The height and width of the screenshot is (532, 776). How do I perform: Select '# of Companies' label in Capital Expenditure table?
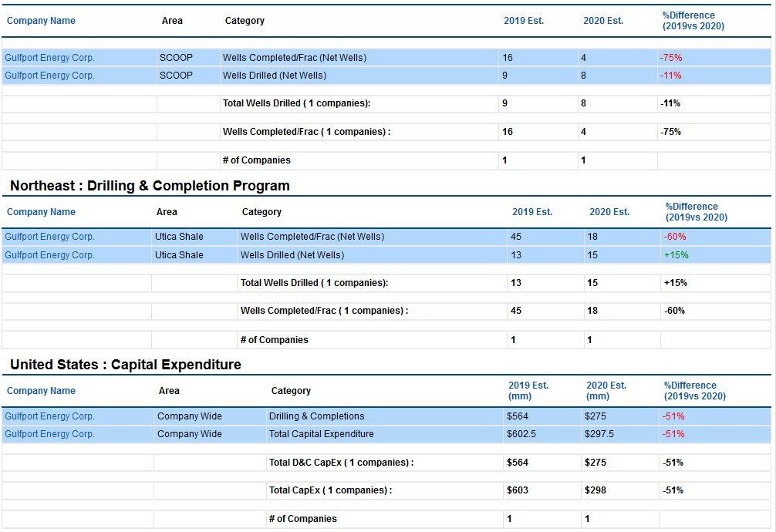pos(303,519)
